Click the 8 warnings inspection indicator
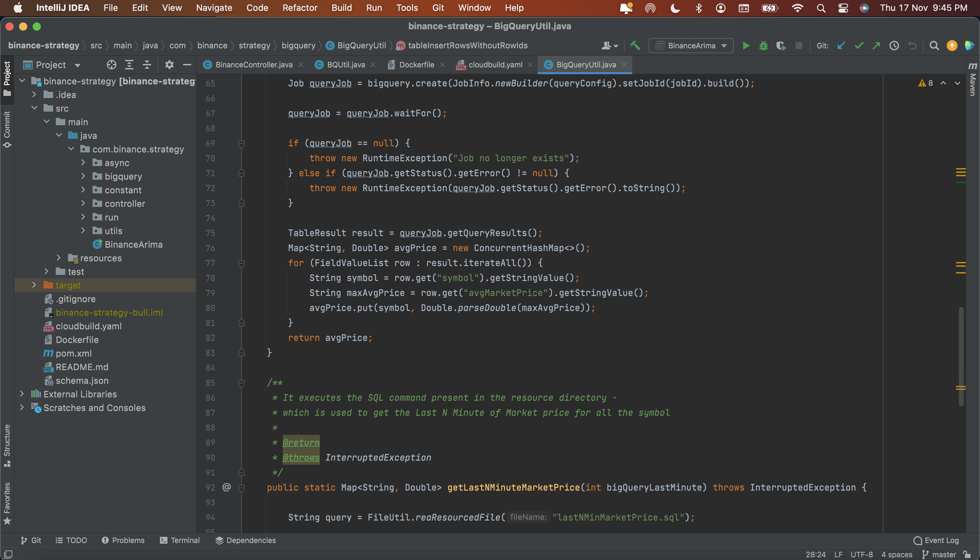Viewport: 980px width, 560px height. 925,83
